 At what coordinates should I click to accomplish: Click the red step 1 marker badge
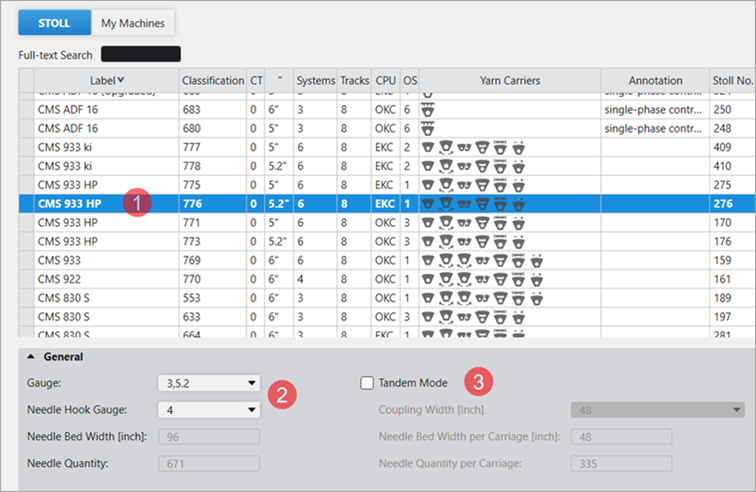pyautogui.click(x=138, y=203)
